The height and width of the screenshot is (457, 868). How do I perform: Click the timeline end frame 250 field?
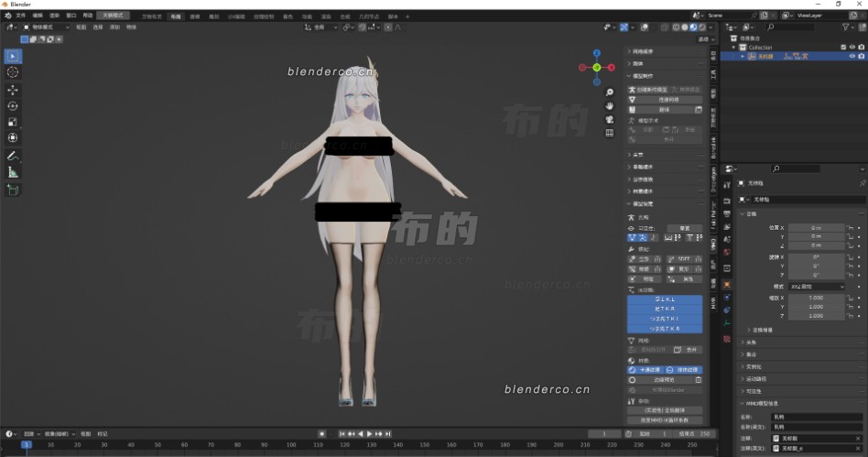pos(696,434)
